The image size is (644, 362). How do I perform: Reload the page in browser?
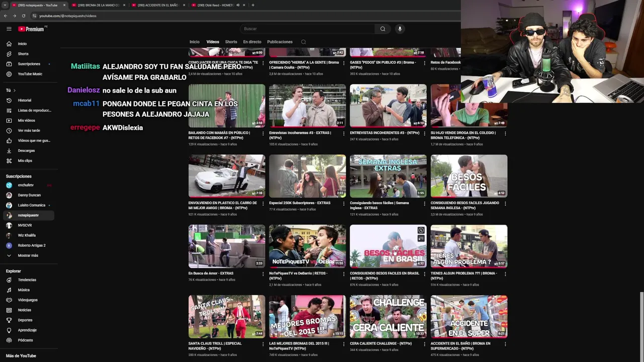24,16
